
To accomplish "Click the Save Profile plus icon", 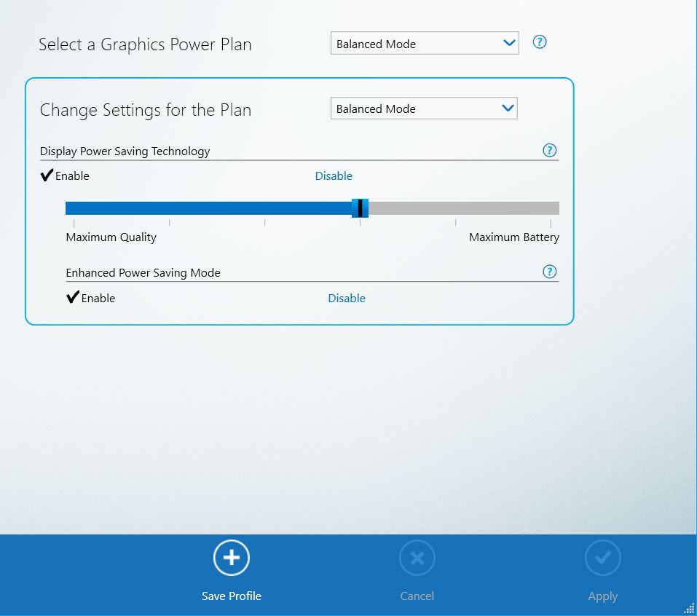I will tap(231, 558).
